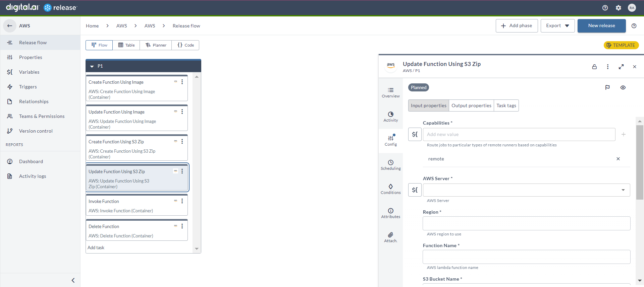Select Task tags tab
This screenshot has height=287, width=644.
[506, 105]
